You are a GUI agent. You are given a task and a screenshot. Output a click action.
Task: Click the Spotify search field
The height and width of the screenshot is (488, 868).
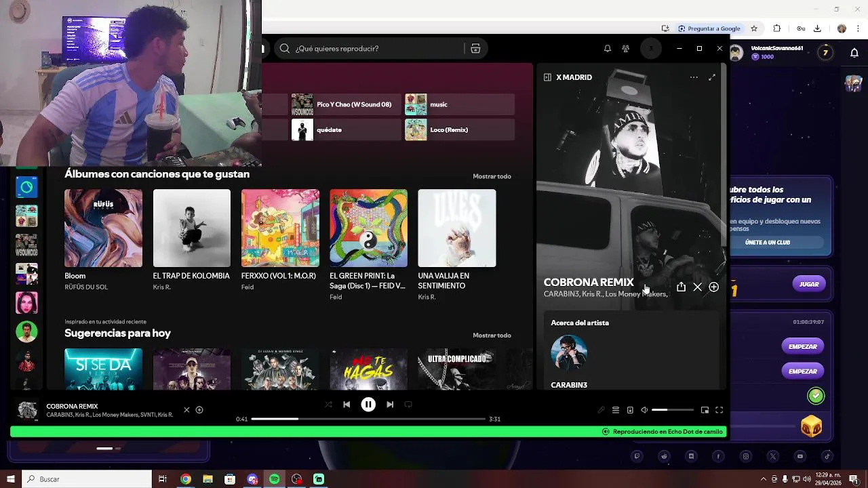coord(370,49)
